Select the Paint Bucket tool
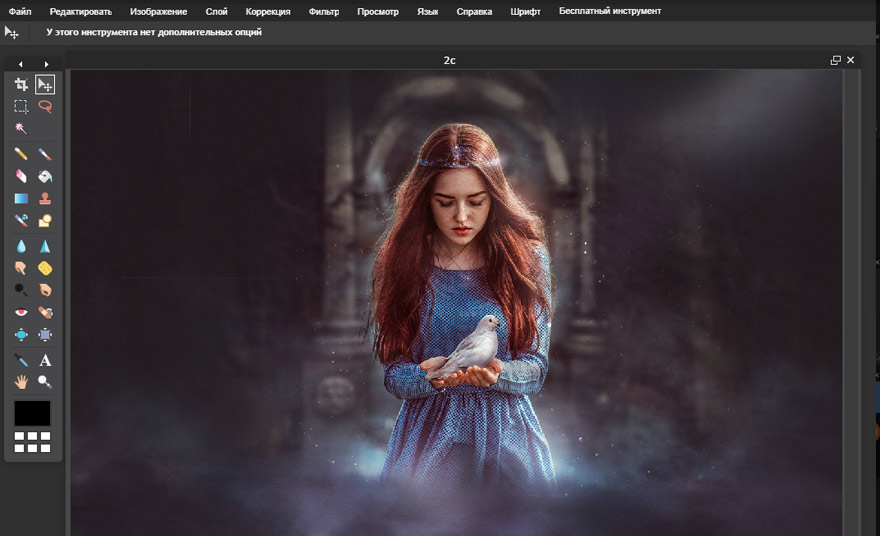Screen dimensions: 880x536 tap(45, 176)
